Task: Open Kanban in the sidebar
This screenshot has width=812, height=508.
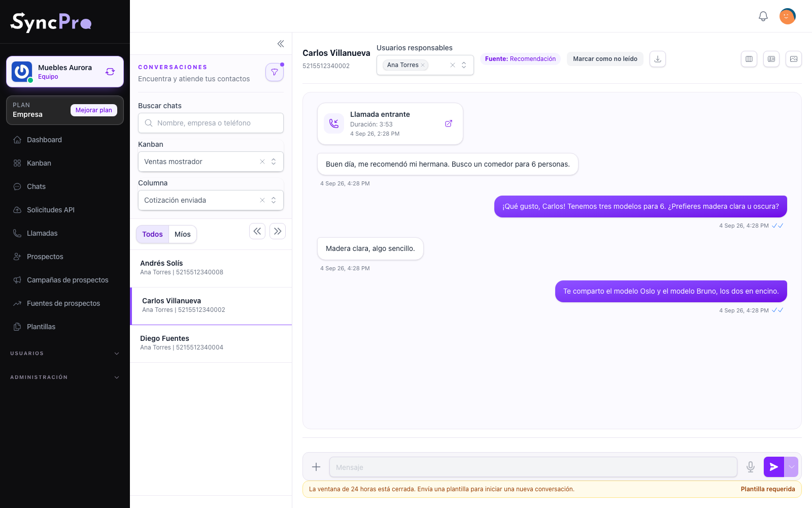Action: click(65, 163)
